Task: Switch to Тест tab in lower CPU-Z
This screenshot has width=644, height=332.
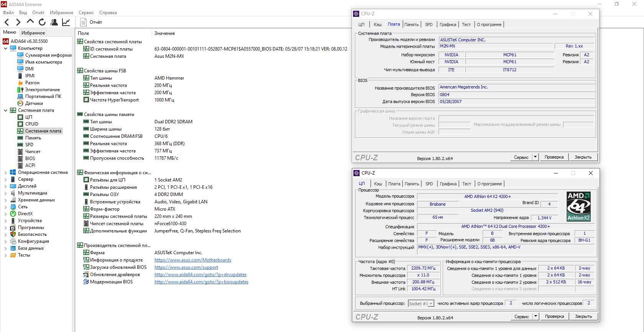Action: coord(467,184)
